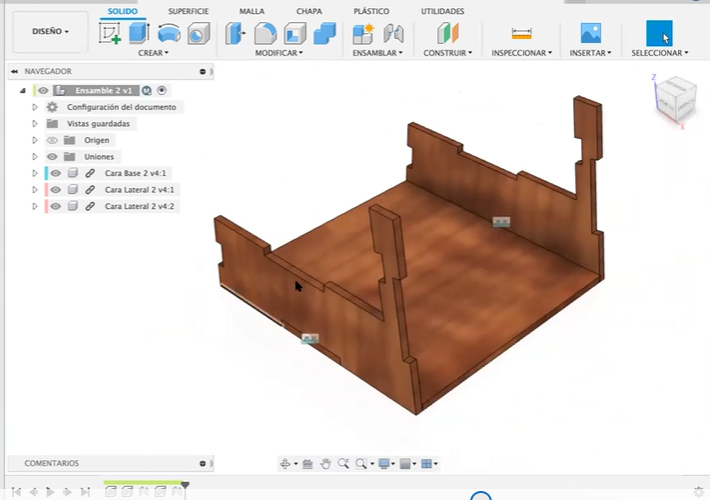Select the Pan hand tool
This screenshot has height=500, width=710.
pyautogui.click(x=325, y=463)
